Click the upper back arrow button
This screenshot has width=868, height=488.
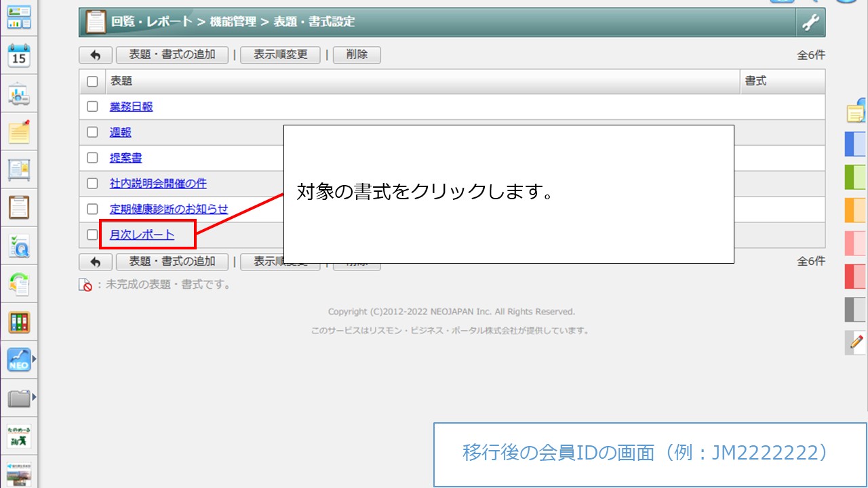[x=96, y=55]
